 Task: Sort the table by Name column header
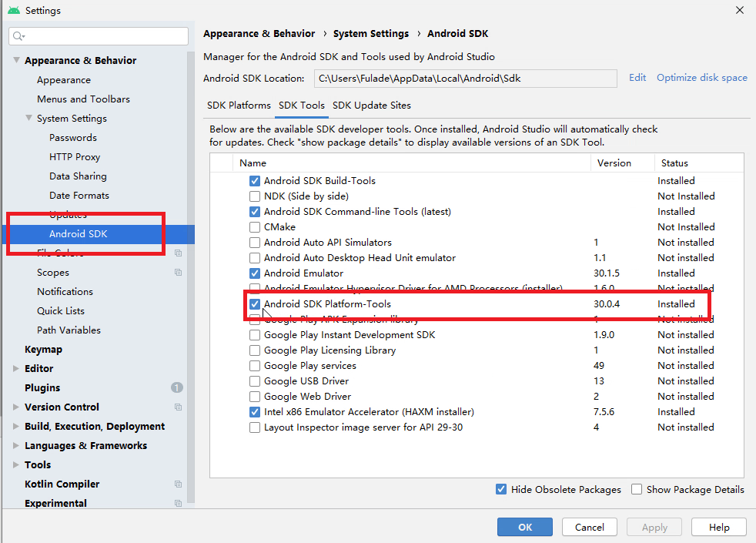(x=412, y=163)
